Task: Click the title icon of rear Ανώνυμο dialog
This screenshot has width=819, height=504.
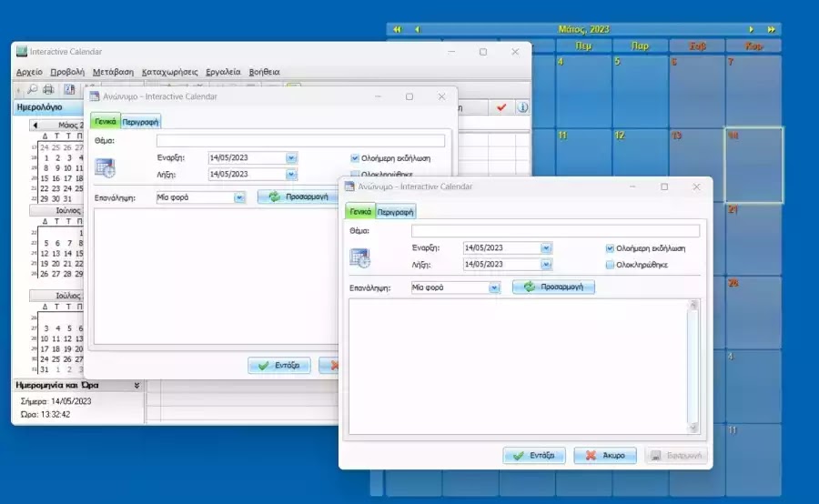Action: coord(95,96)
